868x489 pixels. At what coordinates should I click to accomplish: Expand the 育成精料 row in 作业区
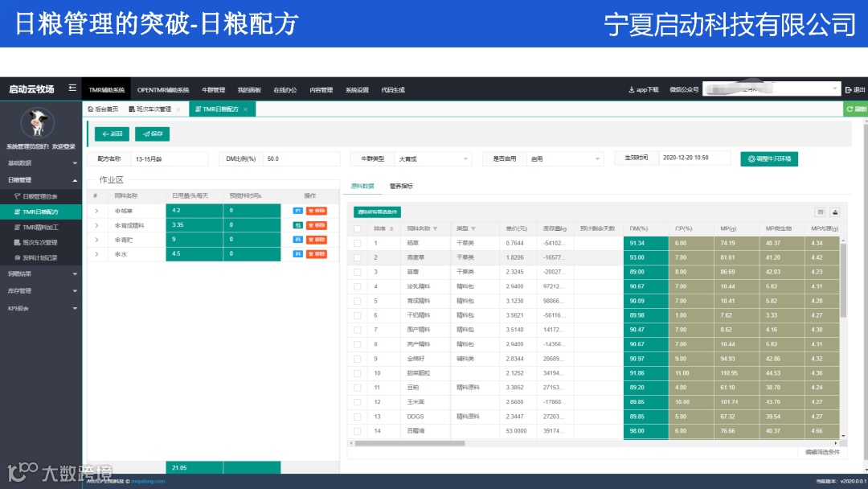tap(96, 225)
